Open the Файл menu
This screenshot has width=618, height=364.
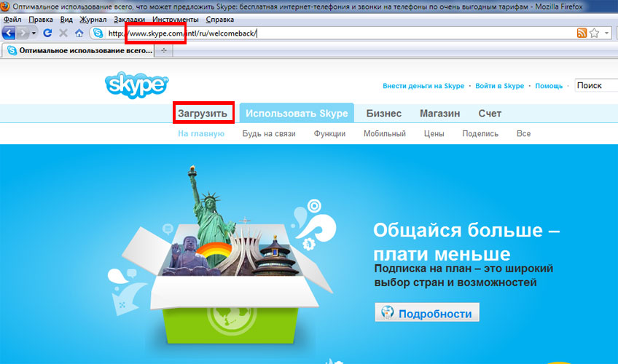pos(12,19)
